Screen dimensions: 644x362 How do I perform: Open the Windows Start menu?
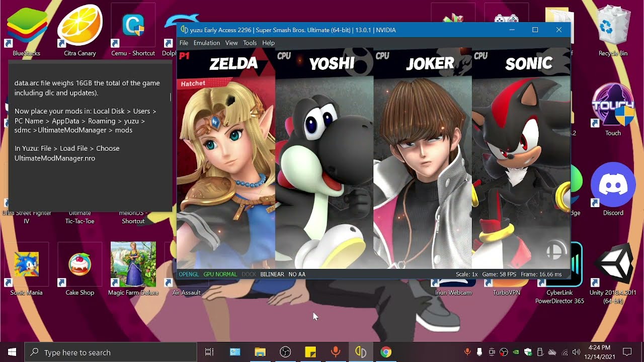click(12, 352)
